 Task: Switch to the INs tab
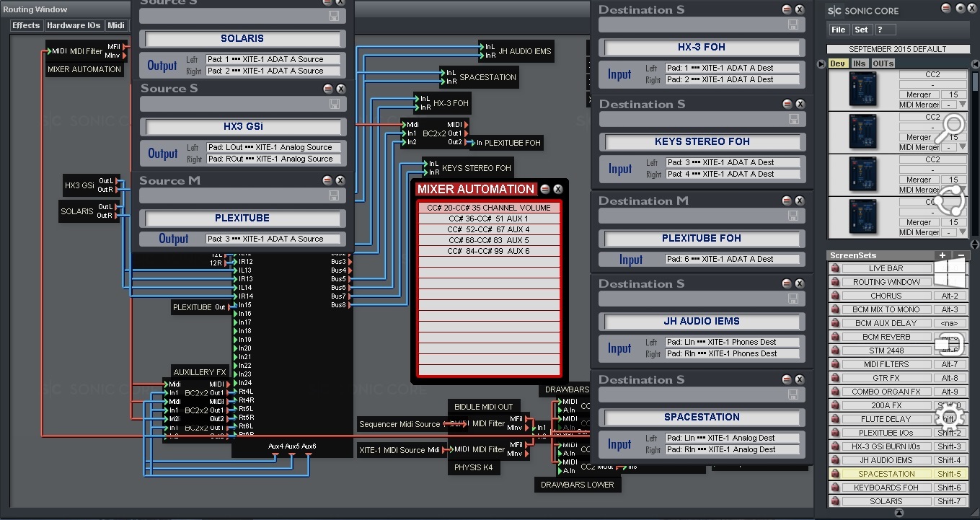(860, 63)
